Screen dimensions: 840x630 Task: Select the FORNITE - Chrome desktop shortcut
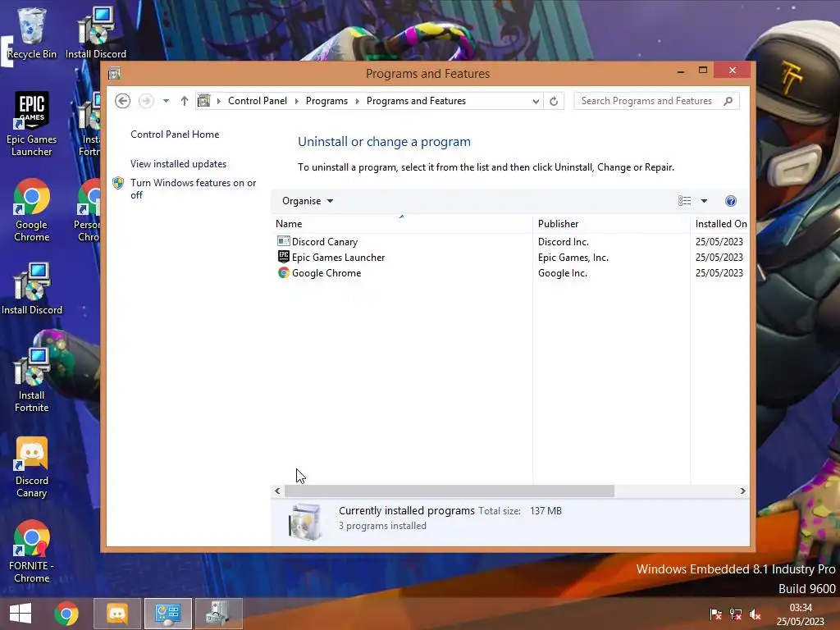(x=32, y=552)
